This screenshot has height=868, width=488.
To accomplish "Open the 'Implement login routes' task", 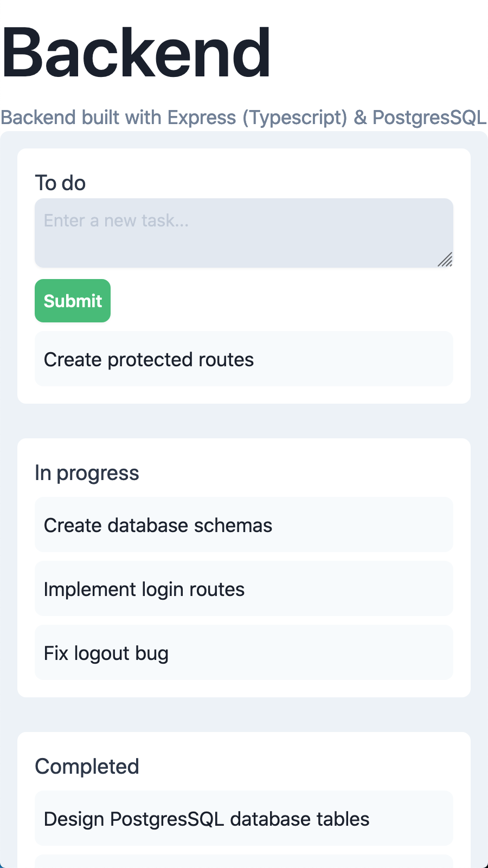I will (x=244, y=588).
